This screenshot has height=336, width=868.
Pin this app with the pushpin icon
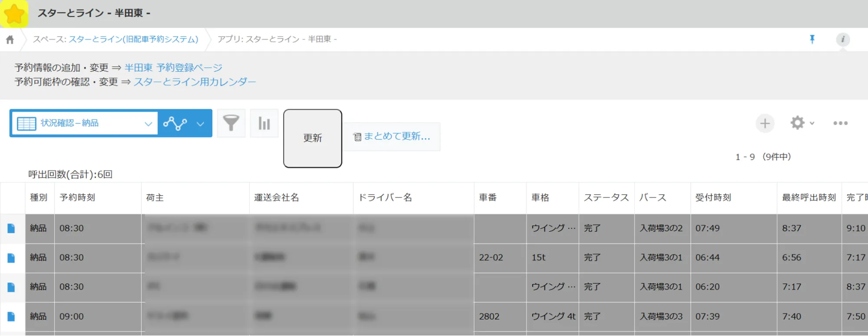(x=812, y=40)
